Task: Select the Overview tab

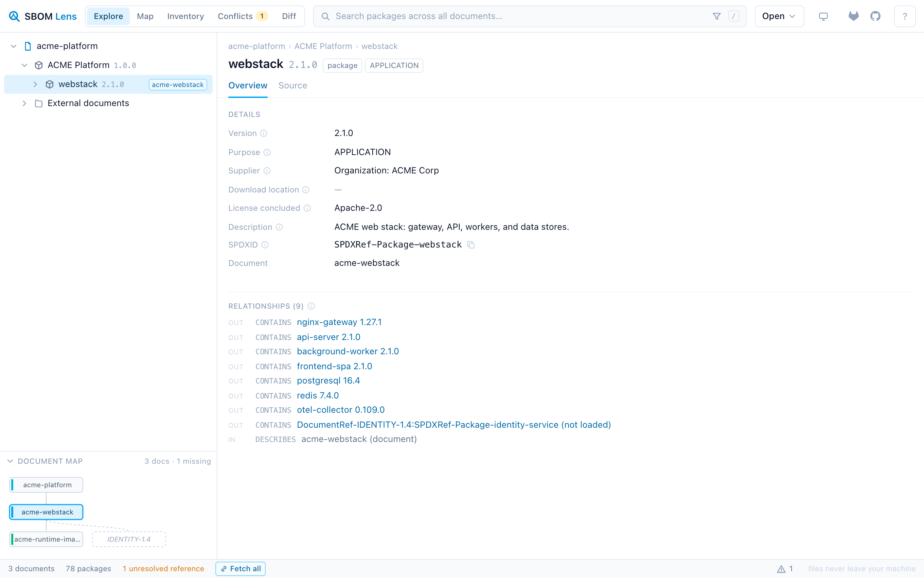Action: tap(248, 86)
